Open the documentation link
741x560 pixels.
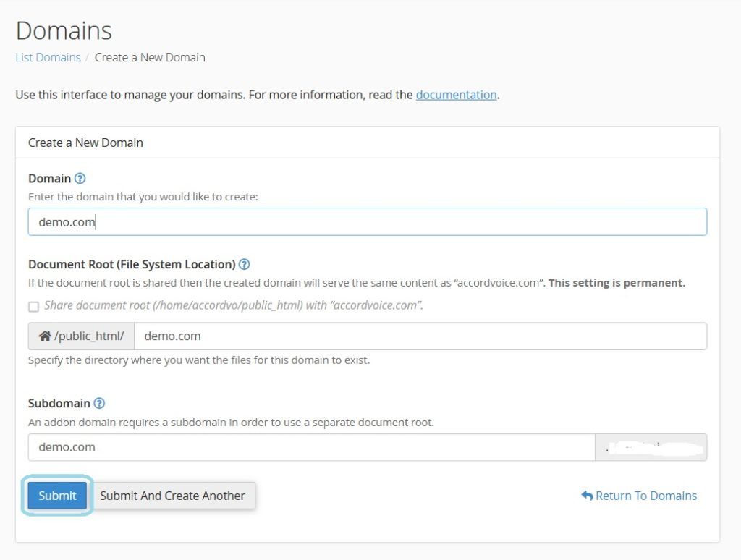(x=456, y=95)
